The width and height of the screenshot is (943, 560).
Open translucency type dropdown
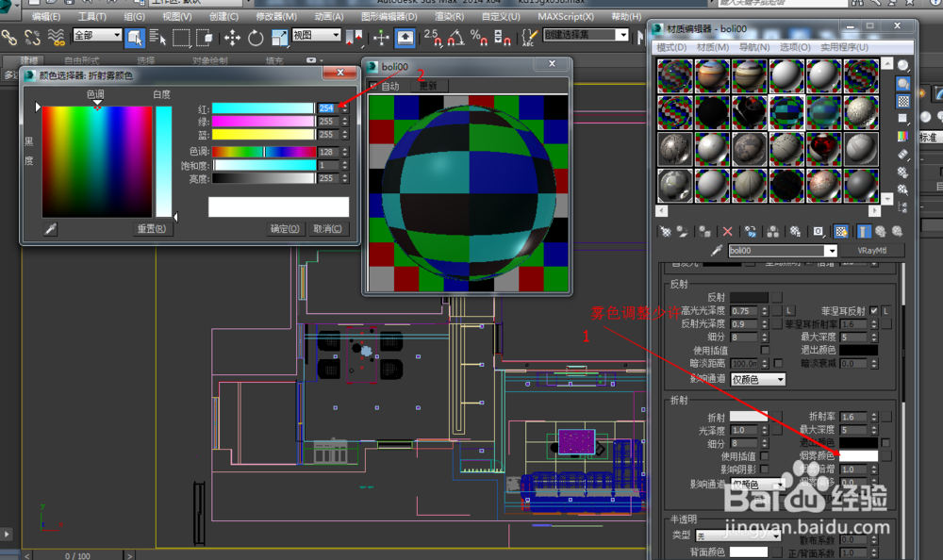[738, 535]
